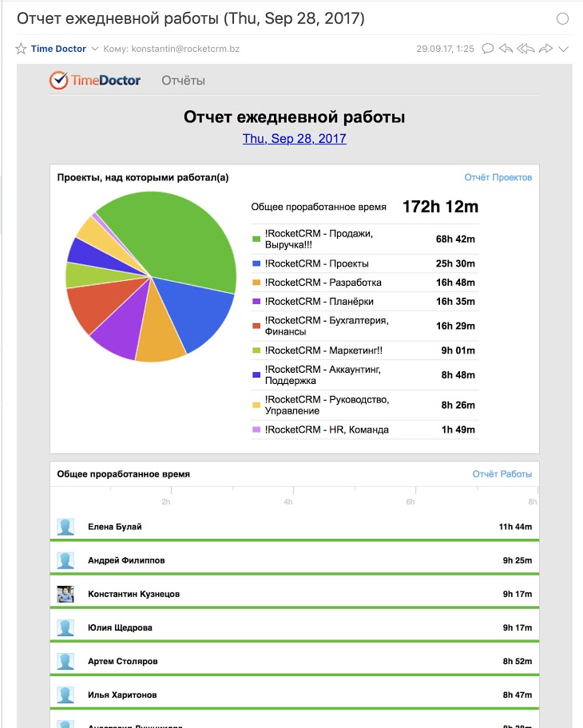
Task: Click the 68h 42m duration
Action: click(455, 239)
